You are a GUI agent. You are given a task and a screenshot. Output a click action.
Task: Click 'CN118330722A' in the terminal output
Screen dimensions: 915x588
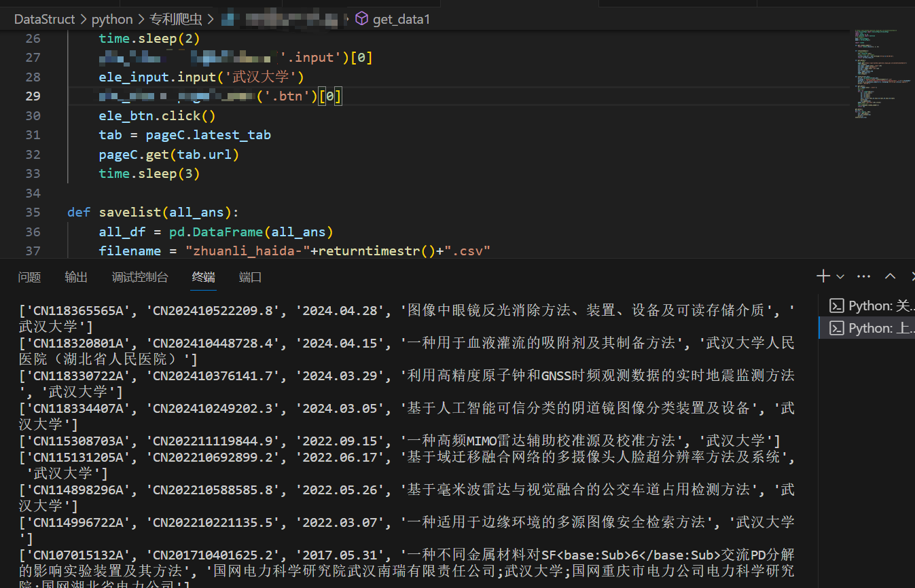pos(79,375)
